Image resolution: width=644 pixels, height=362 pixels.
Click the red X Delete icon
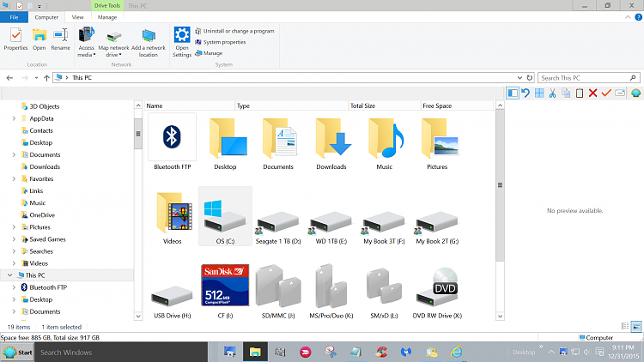592,94
